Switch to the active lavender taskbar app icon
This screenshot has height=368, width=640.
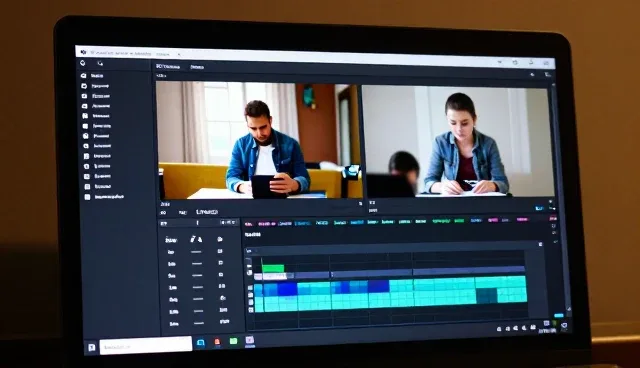pos(250,341)
